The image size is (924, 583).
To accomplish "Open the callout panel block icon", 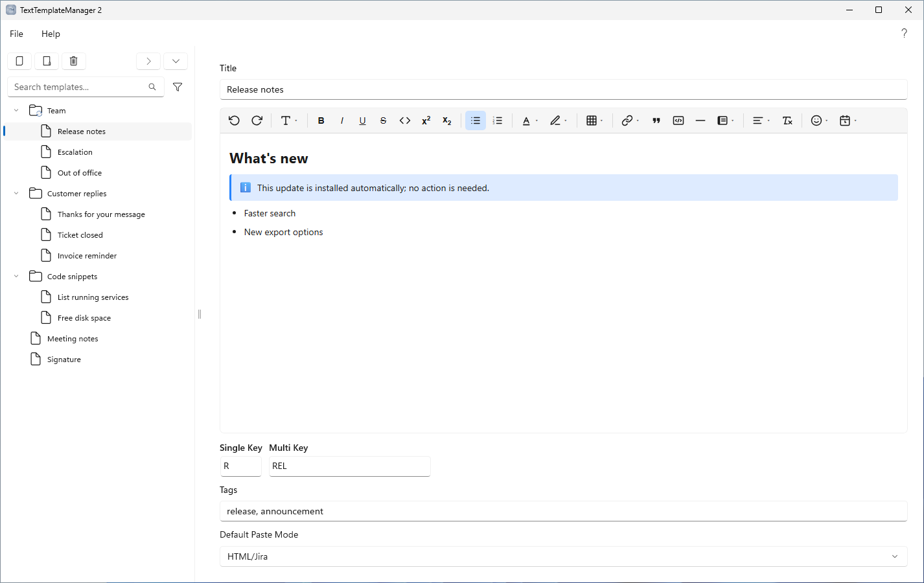I will pos(725,120).
